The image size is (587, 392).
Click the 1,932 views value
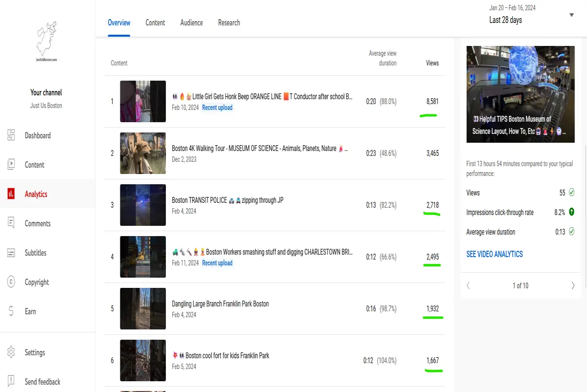432,309
